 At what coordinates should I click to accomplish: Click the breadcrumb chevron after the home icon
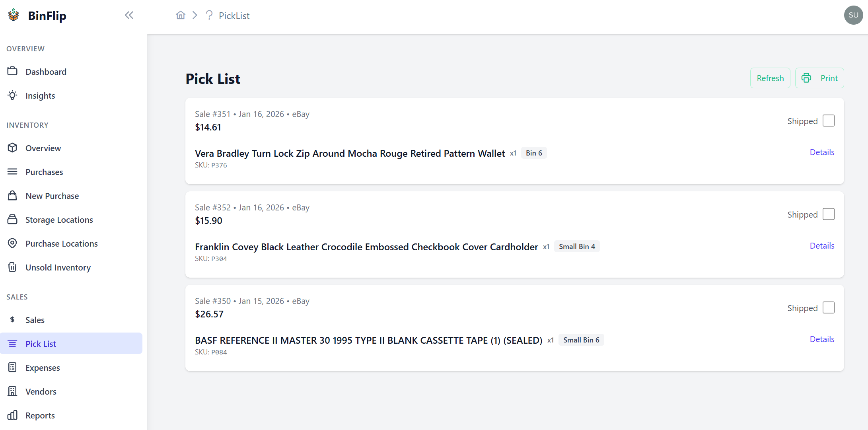195,15
